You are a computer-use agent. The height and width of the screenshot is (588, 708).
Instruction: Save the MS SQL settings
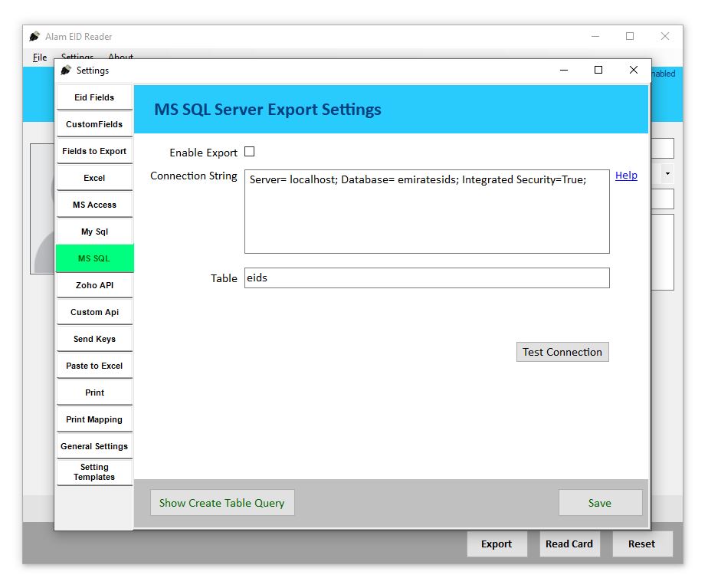(600, 503)
